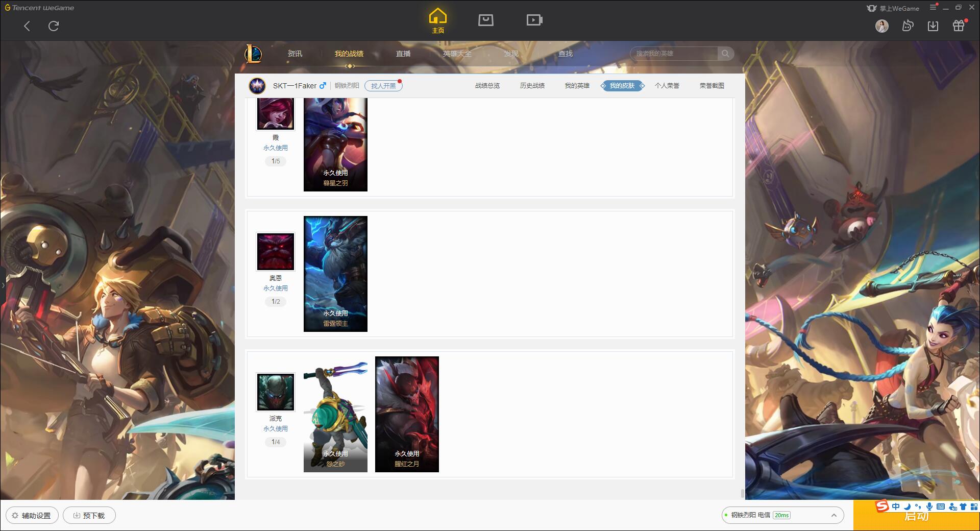Refresh the page with reload icon

click(54, 26)
